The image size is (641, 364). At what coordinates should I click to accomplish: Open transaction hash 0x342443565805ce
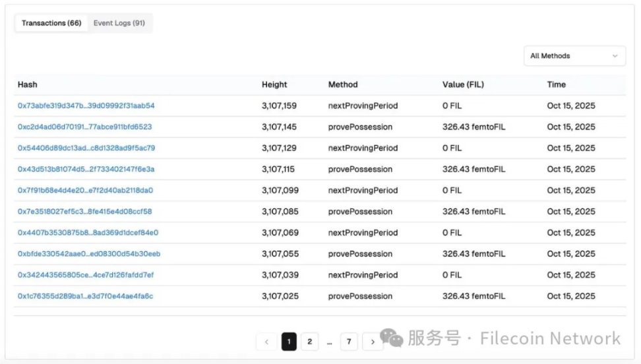85,275
